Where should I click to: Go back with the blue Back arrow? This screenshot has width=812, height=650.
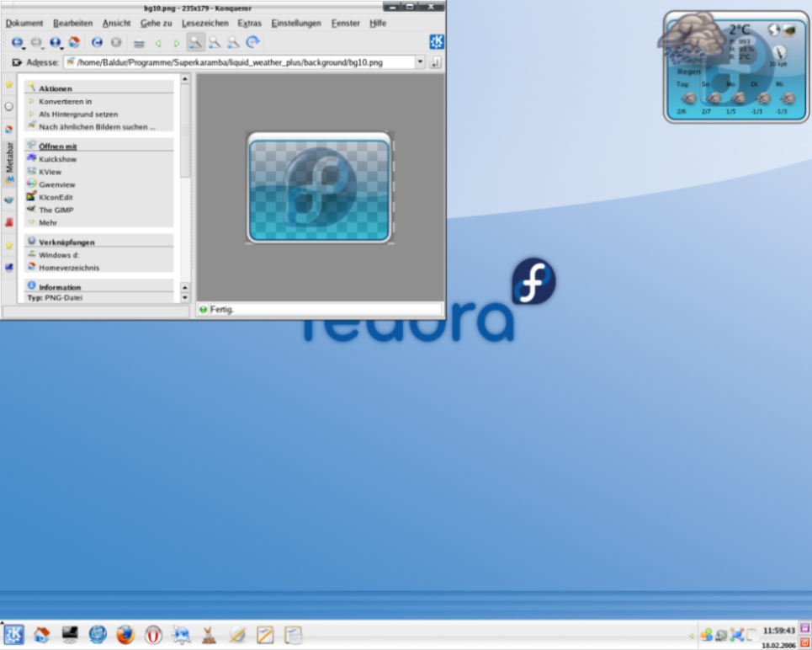(x=17, y=42)
